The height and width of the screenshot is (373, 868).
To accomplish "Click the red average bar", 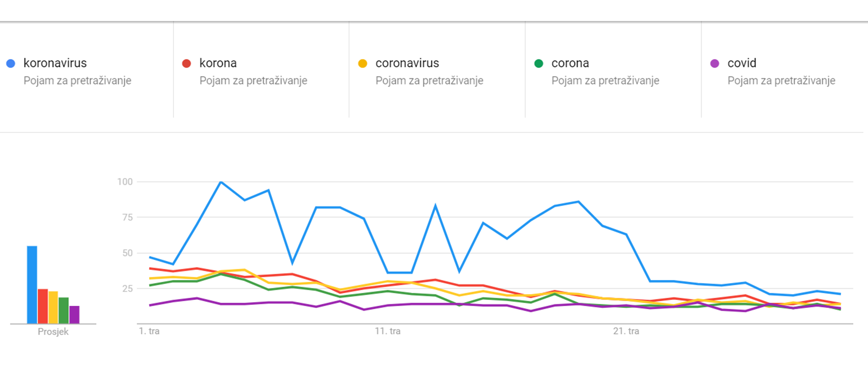I will pyautogui.click(x=43, y=306).
